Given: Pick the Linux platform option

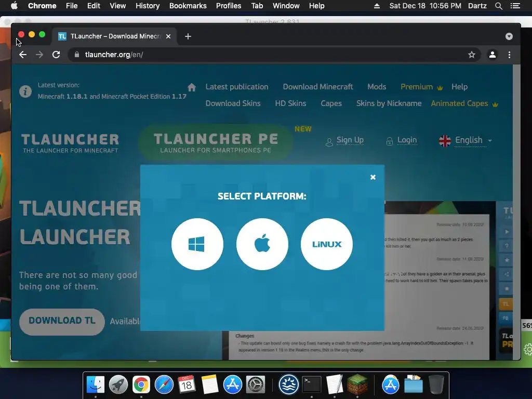Looking at the screenshot, I should (x=326, y=244).
